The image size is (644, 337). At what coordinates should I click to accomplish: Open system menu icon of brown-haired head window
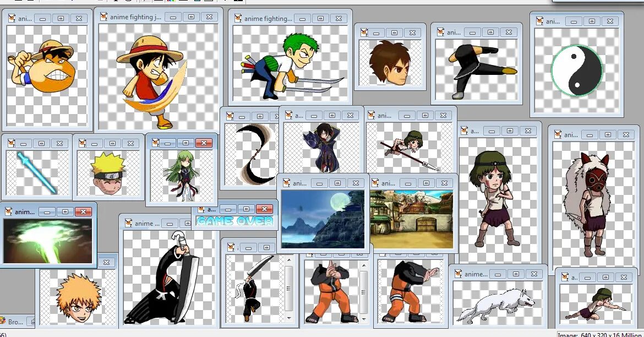364,32
